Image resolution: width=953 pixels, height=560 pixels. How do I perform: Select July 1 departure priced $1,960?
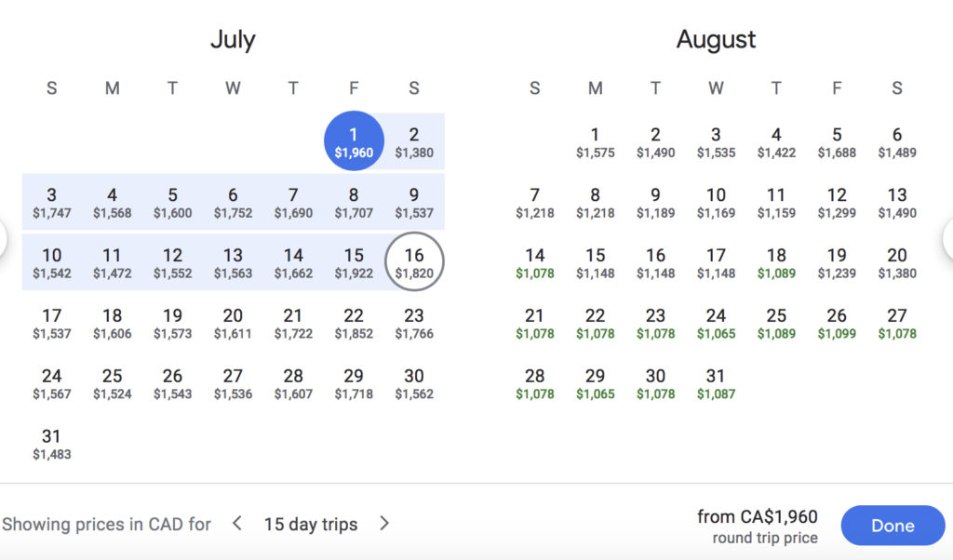click(354, 141)
